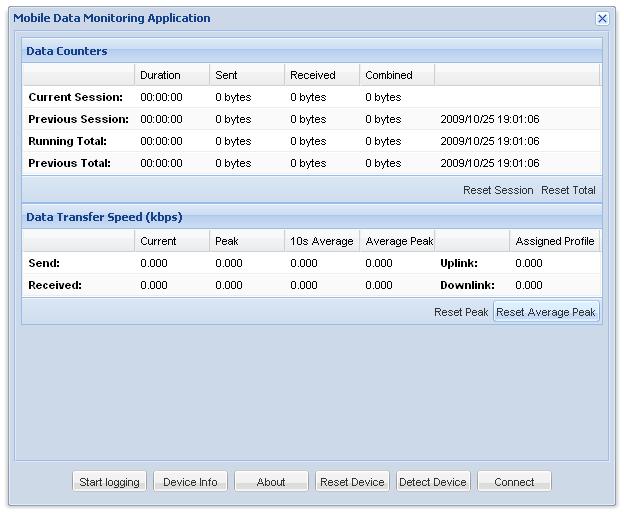Click Current Session duration 00:00:00
This screenshot has height=514, width=624.
click(x=161, y=97)
